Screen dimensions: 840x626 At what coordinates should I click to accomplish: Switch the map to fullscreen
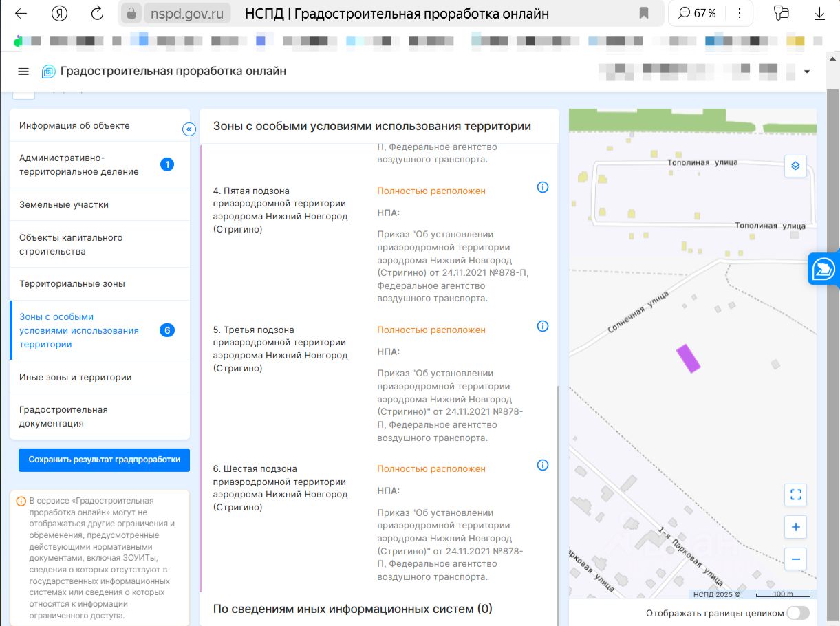(795, 495)
